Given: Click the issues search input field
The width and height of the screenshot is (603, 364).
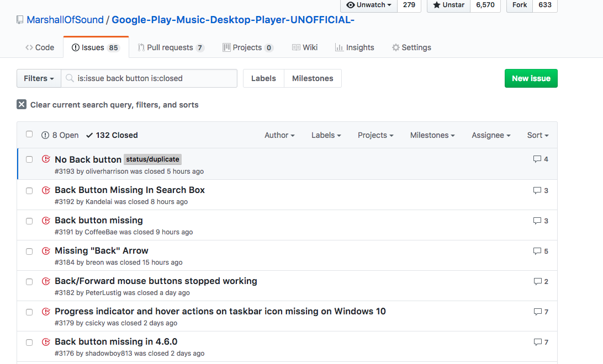Looking at the screenshot, I should [x=149, y=78].
